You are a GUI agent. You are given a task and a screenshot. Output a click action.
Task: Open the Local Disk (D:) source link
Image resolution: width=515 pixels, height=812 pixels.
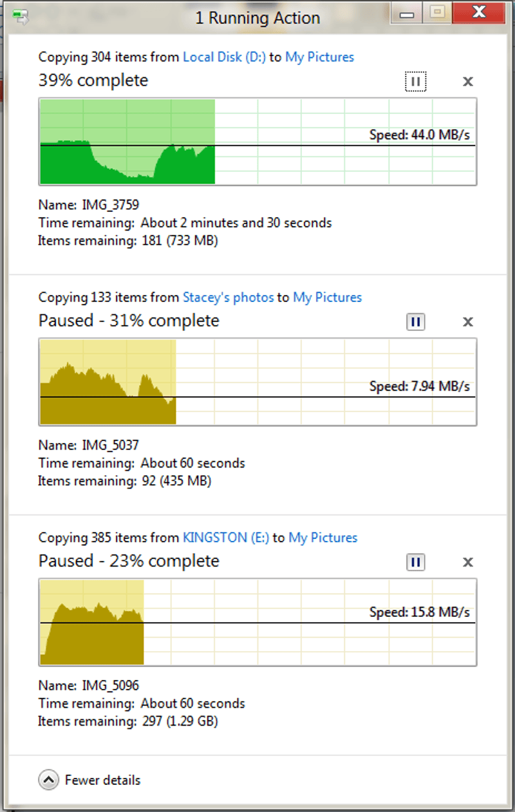click(224, 57)
